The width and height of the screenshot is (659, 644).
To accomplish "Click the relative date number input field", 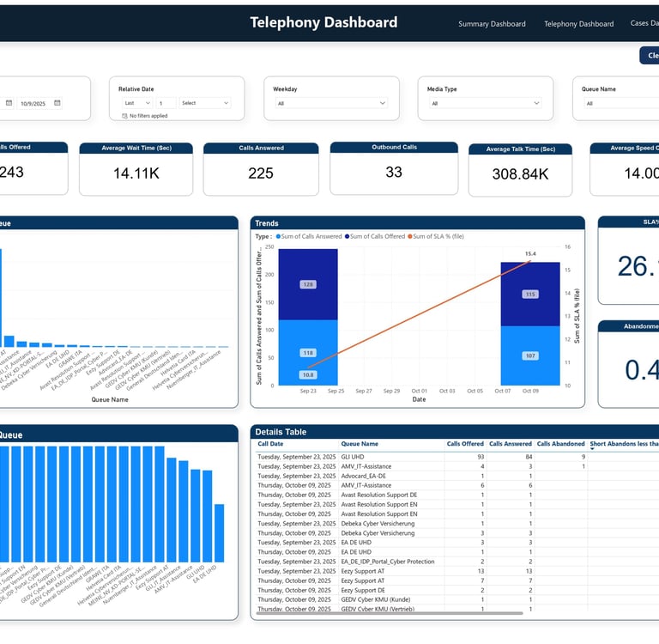I will [166, 103].
